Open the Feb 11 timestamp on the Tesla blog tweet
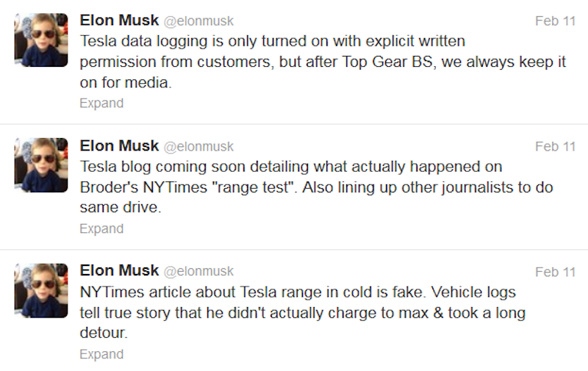 (x=555, y=147)
